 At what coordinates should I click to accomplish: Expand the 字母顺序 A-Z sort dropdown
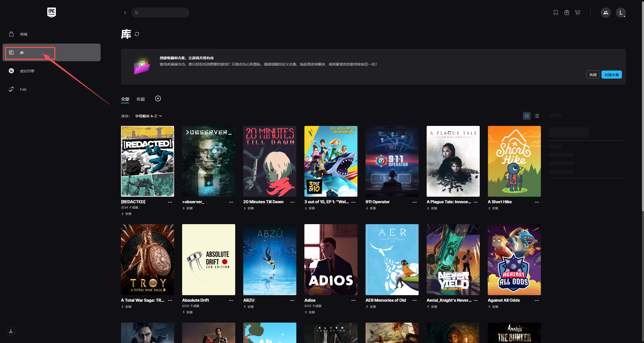point(148,116)
